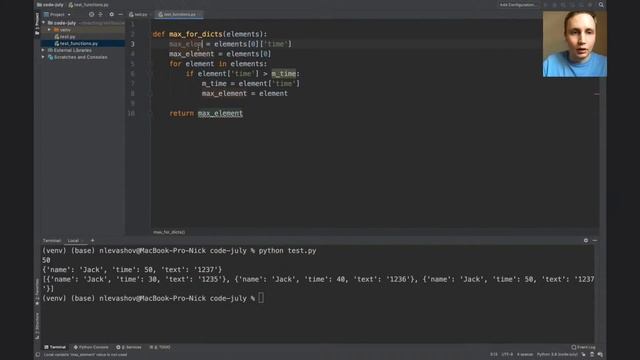Open Project panel settings gear
This screenshot has height=360, width=640.
pos(111,14)
